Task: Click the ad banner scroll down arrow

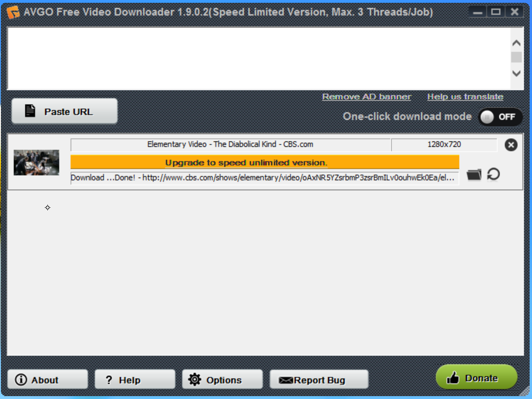Action: [516, 73]
